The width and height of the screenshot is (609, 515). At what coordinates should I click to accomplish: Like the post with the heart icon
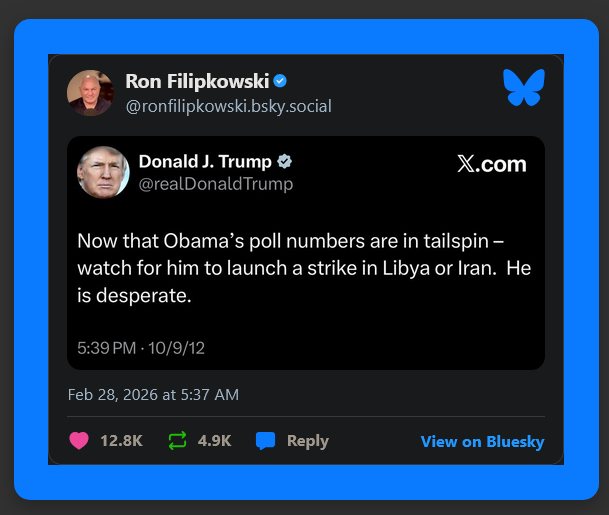pos(78,441)
